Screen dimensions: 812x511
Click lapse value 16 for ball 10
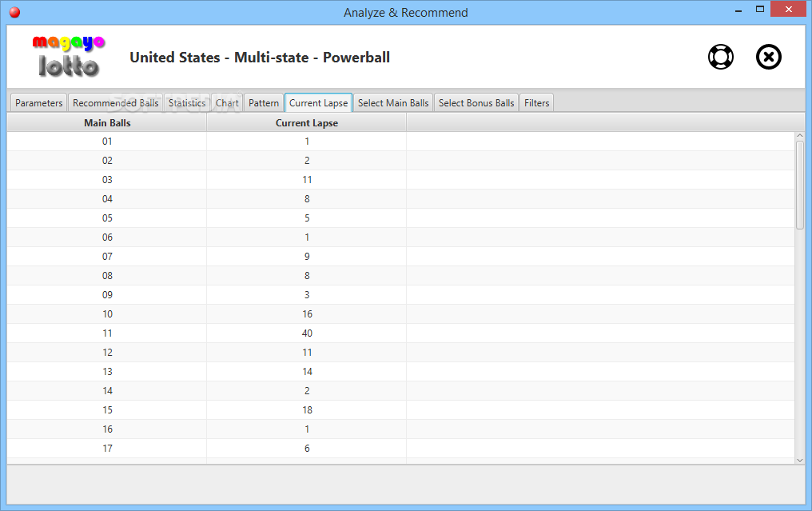[x=307, y=314]
